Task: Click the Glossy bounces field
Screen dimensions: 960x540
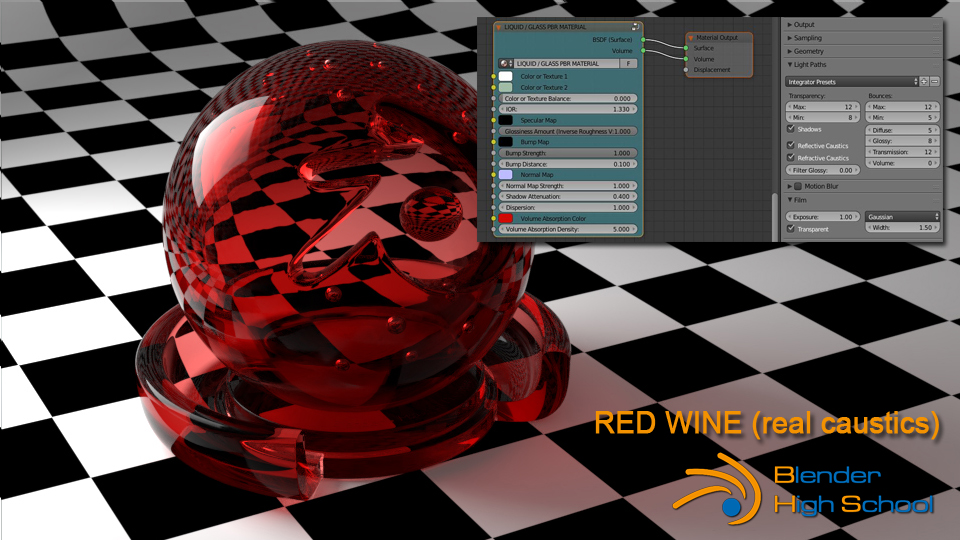Action: coord(902,141)
